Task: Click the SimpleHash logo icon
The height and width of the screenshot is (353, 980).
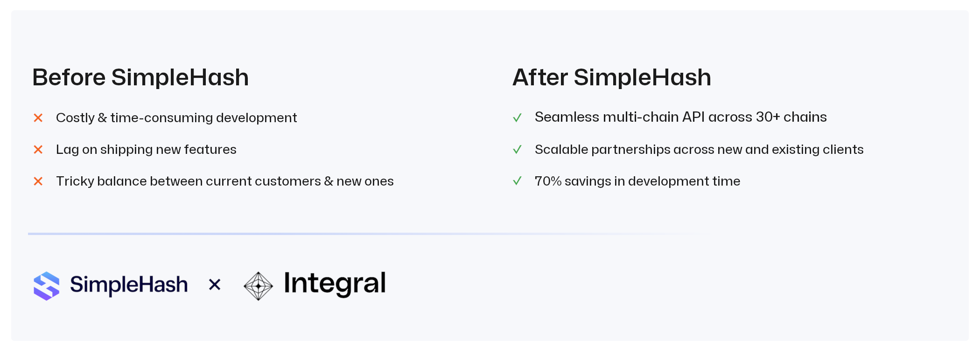Action: click(47, 286)
